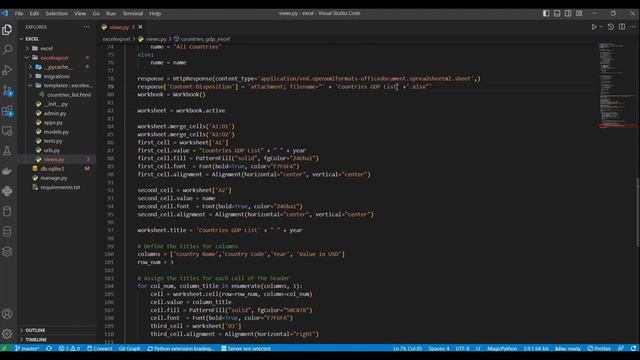Click 'Server not selected' in status bar
Image resolution: width=640 pixels, height=360 pixels.
pos(246,349)
